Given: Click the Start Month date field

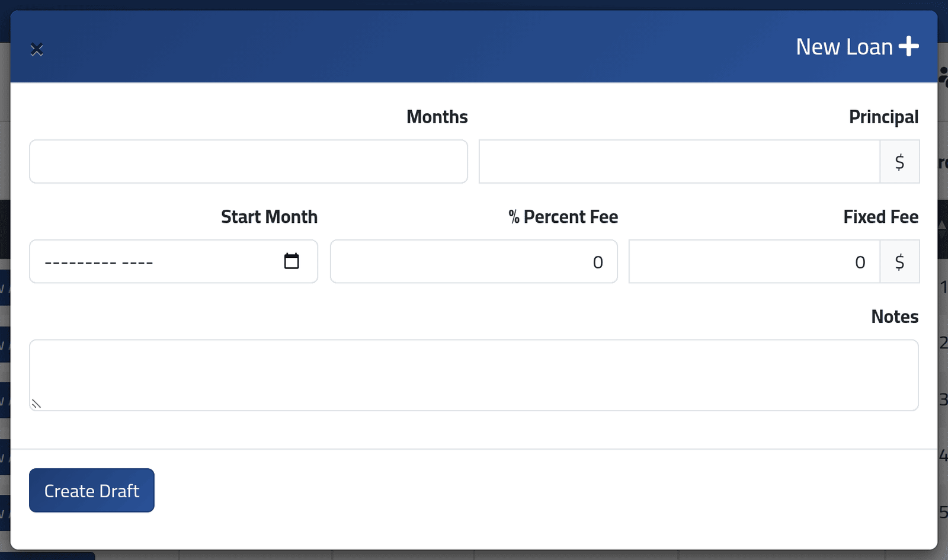Looking at the screenshot, I should 174,261.
